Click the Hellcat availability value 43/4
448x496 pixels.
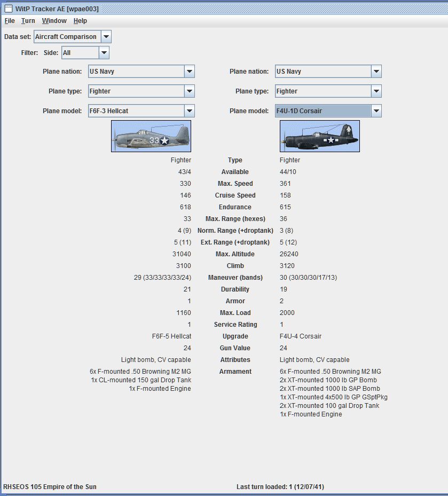(x=184, y=172)
